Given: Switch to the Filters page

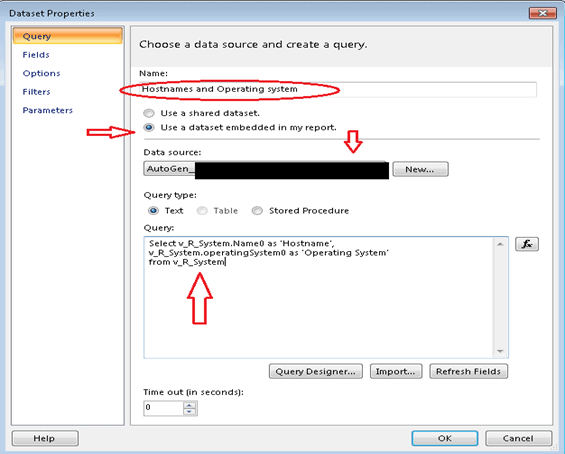Looking at the screenshot, I should click(x=36, y=92).
